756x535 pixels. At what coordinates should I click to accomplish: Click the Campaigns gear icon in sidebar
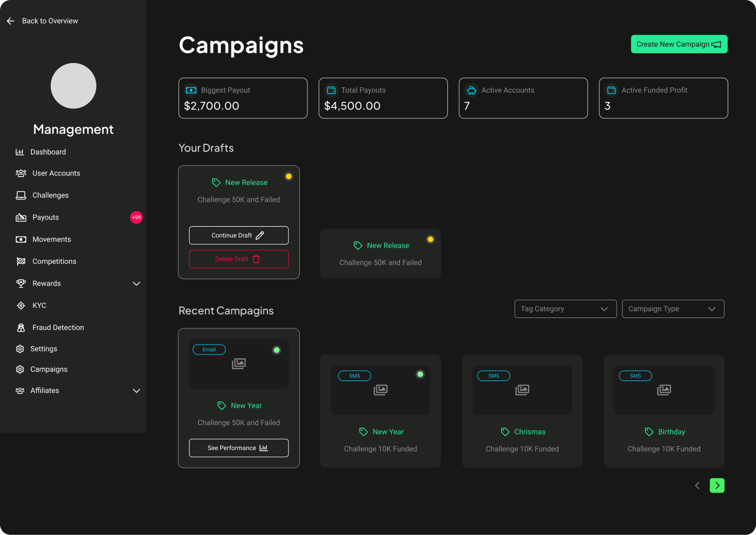click(x=20, y=369)
